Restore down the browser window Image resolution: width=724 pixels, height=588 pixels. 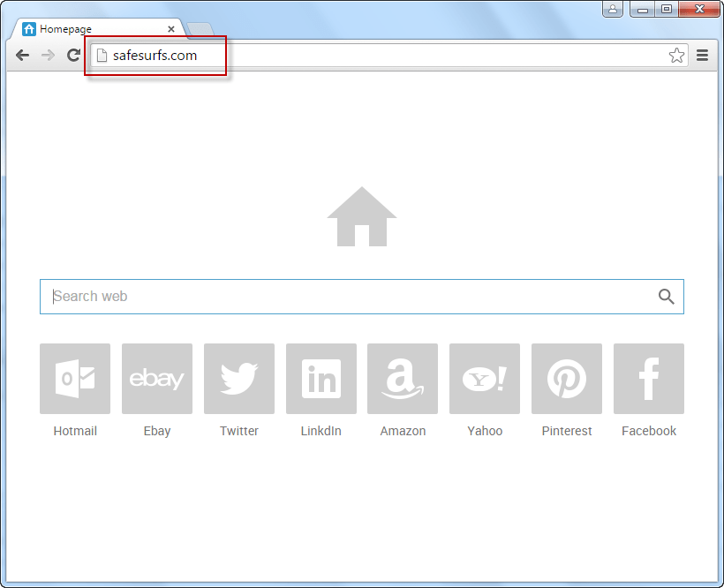pos(667,9)
